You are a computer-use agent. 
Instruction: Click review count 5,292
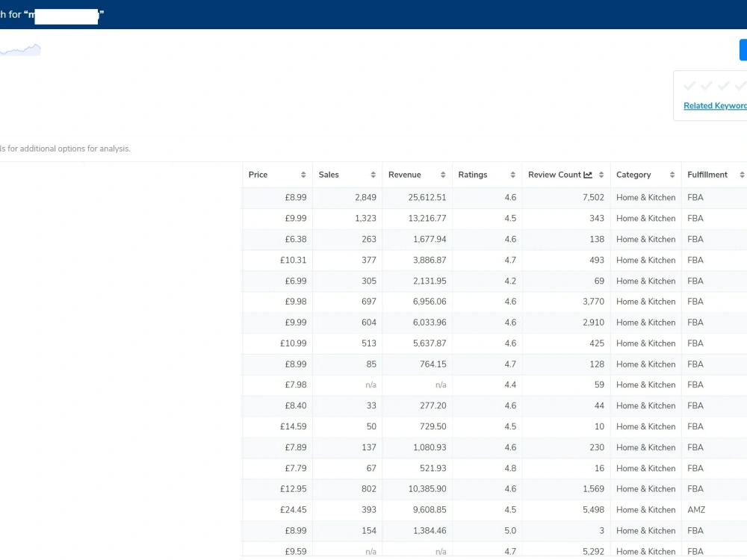pos(593,552)
